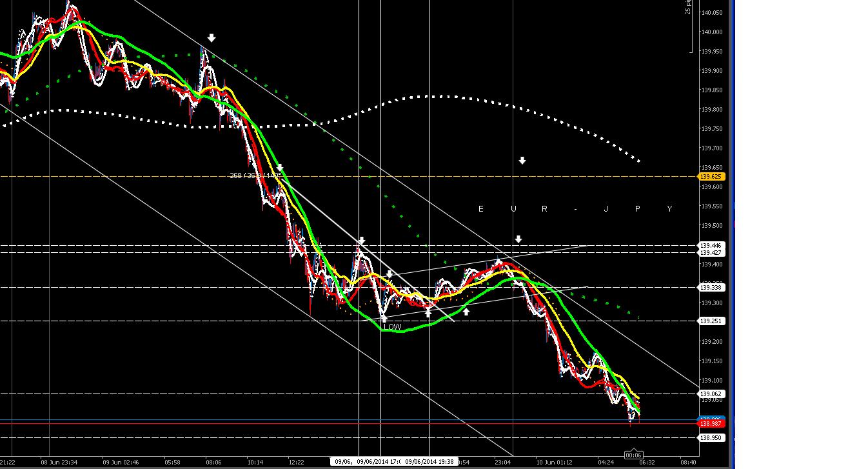Select the down arrow near the 268/38.9 Fibonacci label
This screenshot has height=469, width=868.
[279, 167]
